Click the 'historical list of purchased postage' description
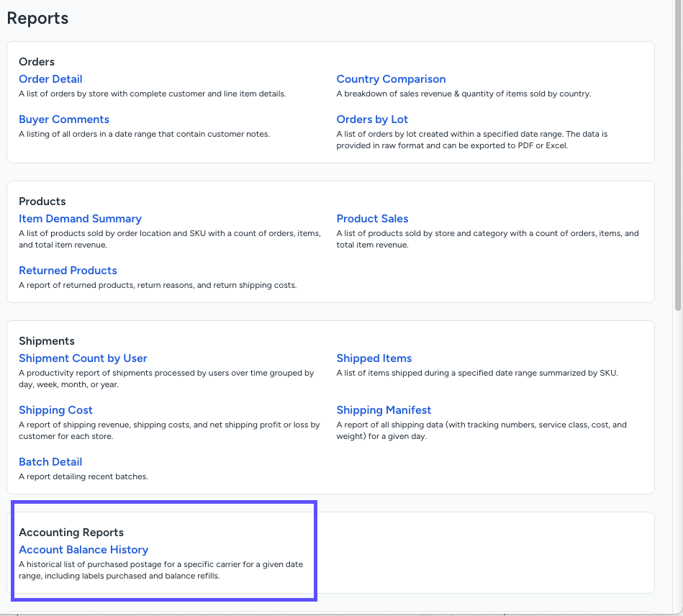 160,570
